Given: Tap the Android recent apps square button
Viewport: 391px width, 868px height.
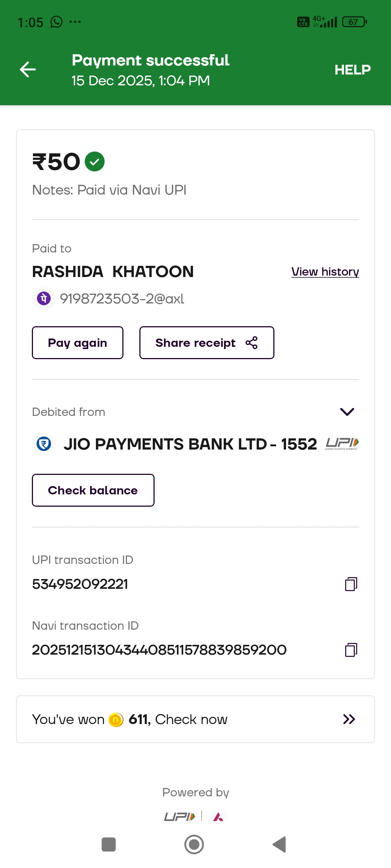Looking at the screenshot, I should pos(109,844).
